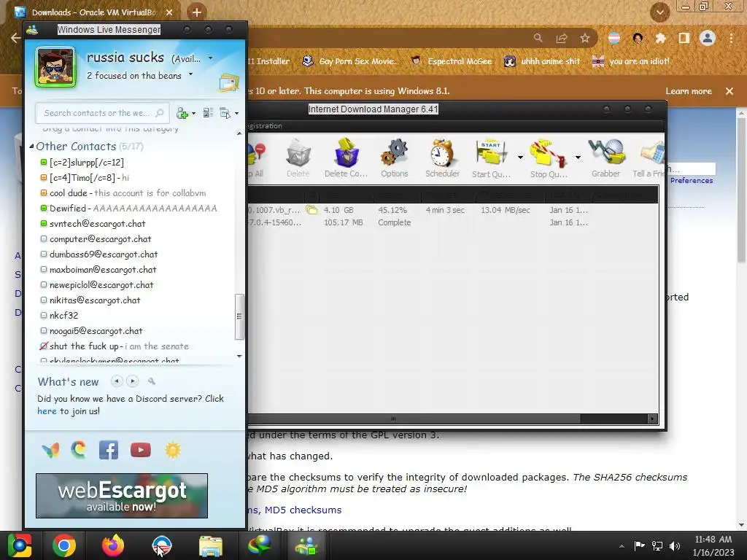Open the IDM Grabber tool
This screenshot has width=747, height=560.
point(605,157)
